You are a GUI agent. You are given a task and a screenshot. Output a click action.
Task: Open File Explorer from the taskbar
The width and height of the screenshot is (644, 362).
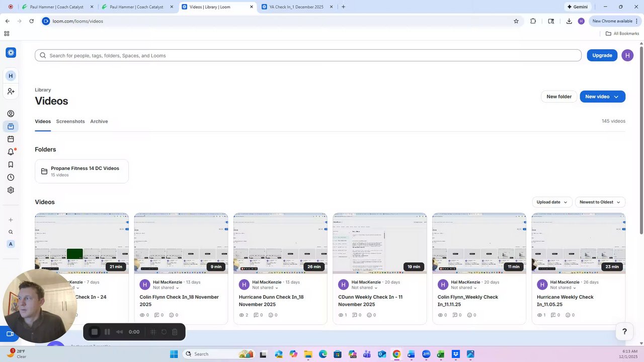[307, 354]
